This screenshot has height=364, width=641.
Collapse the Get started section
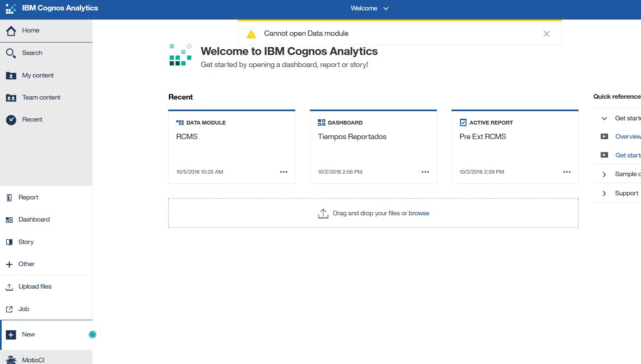[604, 118]
